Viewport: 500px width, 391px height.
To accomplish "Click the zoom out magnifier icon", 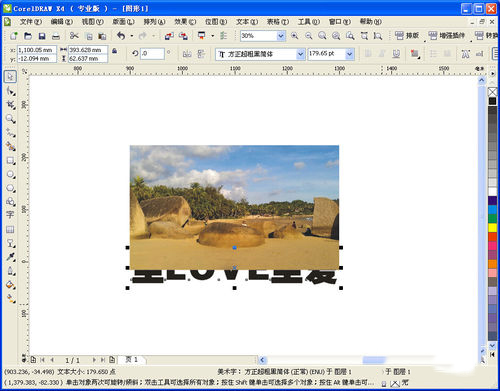I will (x=309, y=36).
